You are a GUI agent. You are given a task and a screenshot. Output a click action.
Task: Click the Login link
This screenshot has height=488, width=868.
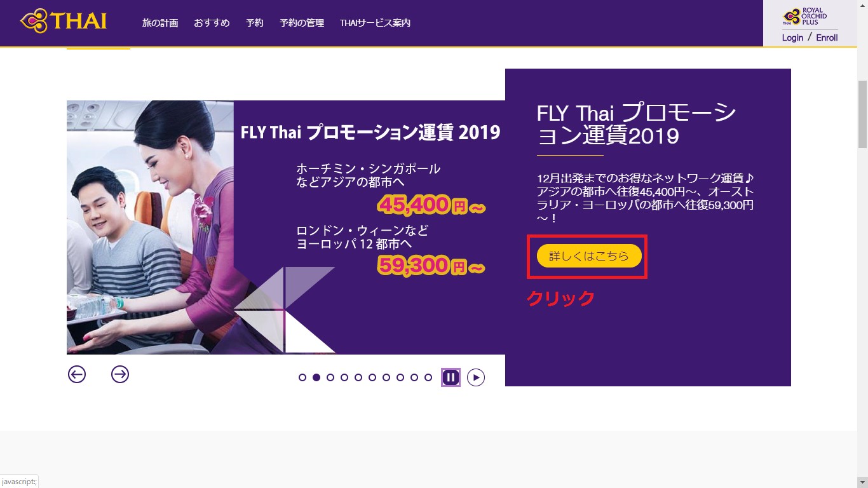click(x=792, y=37)
